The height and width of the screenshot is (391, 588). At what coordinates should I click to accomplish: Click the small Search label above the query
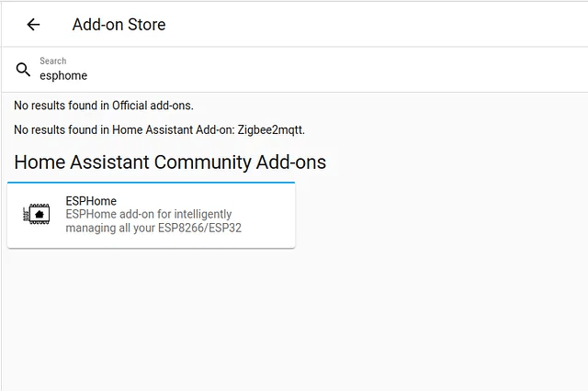53,61
